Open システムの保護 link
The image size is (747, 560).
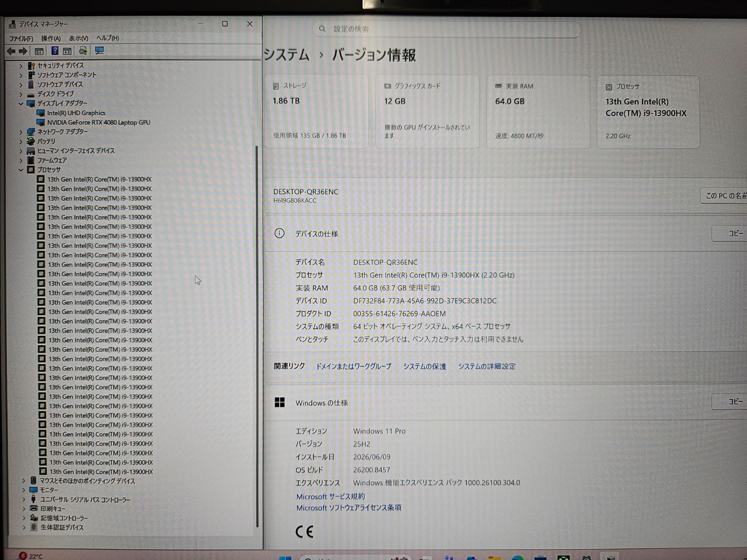[x=425, y=366]
